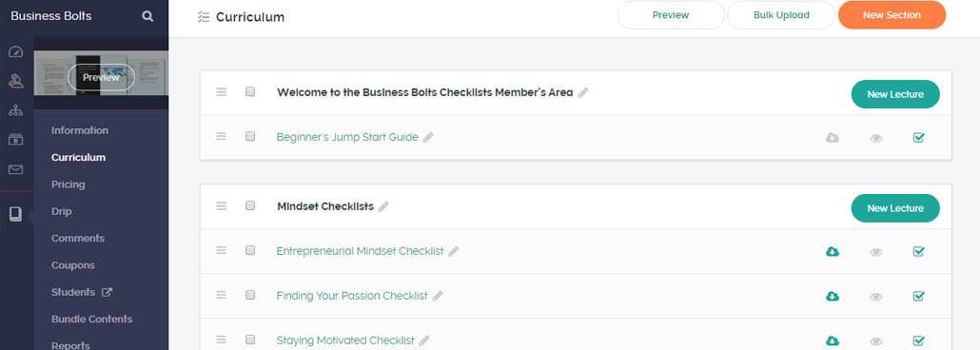The image size is (980, 350).
Task: Open Students external link item
Action: (82, 292)
